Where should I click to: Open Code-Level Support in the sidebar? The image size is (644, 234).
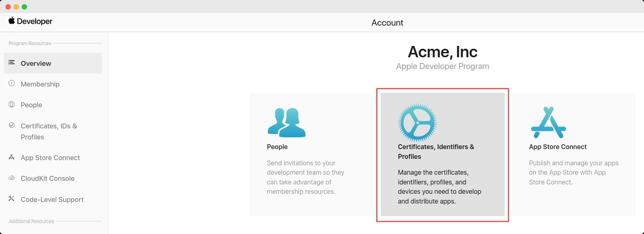pyautogui.click(x=53, y=199)
